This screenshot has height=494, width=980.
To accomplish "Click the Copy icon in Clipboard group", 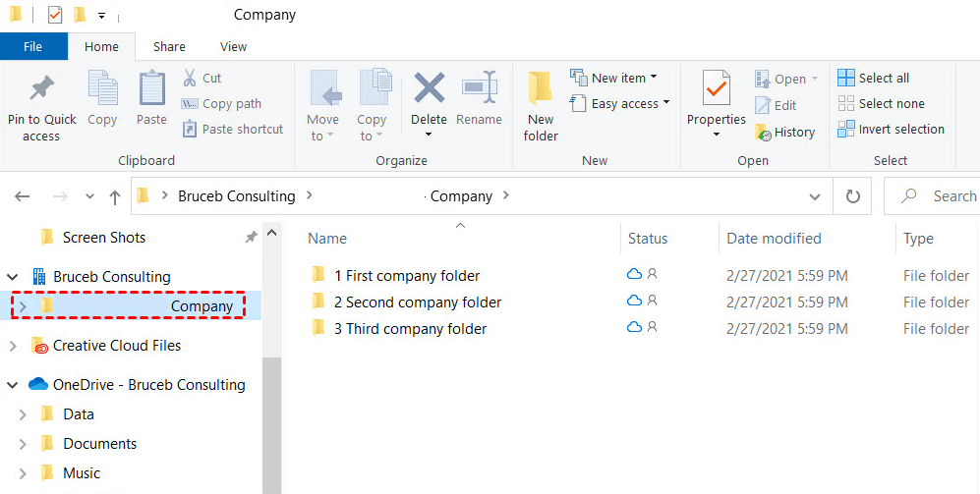I will tap(102, 88).
